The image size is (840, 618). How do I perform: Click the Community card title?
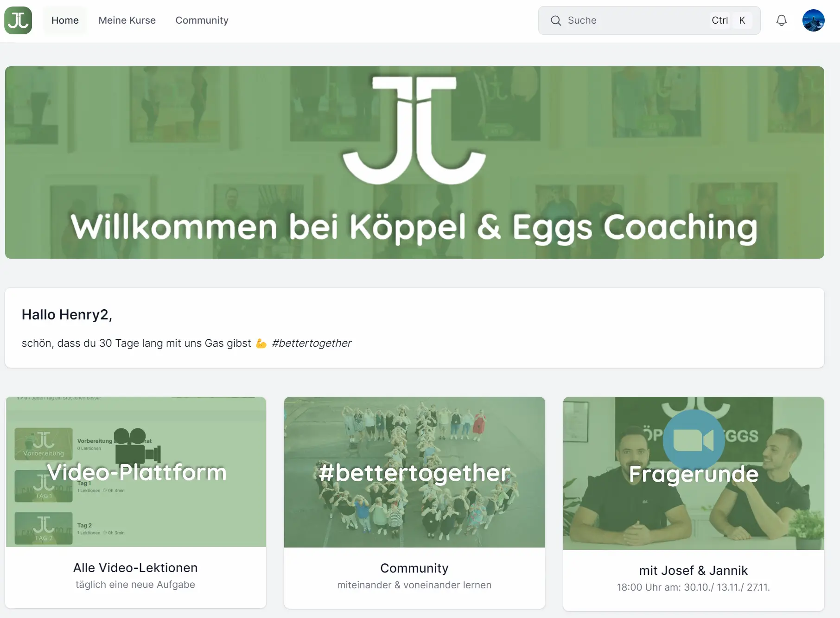414,568
